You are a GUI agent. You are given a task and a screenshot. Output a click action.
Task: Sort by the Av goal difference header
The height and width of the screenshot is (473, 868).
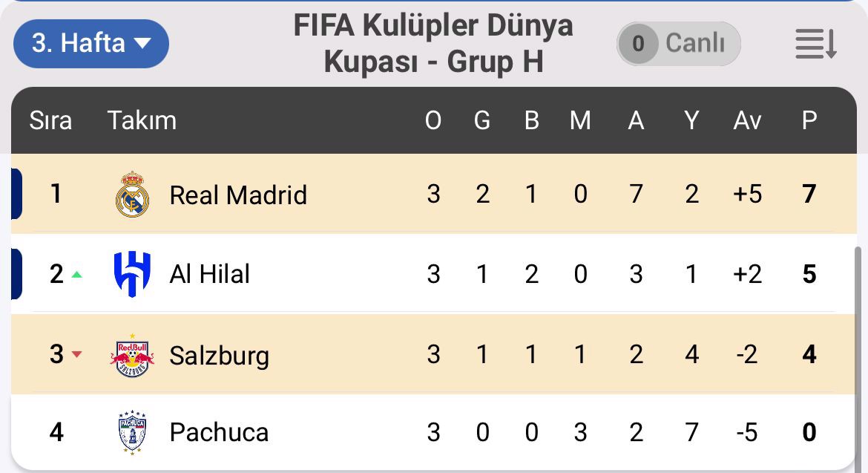747,120
